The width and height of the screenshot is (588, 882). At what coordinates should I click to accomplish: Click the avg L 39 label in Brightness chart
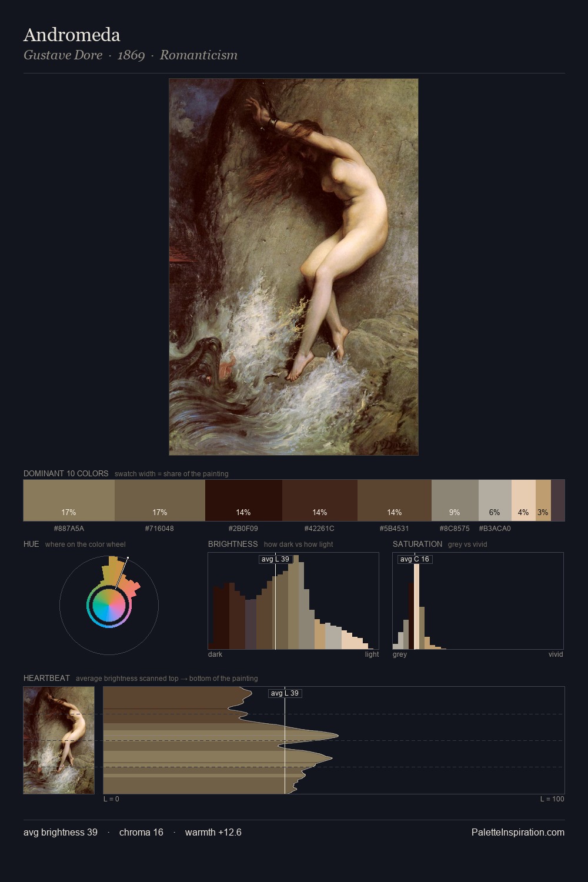pos(275,559)
